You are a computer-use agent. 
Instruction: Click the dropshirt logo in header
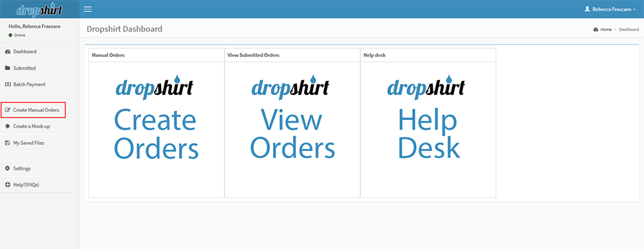pyautogui.click(x=39, y=10)
